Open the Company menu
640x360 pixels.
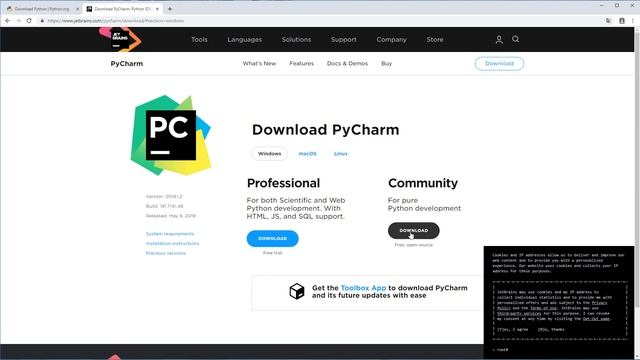pos(391,40)
